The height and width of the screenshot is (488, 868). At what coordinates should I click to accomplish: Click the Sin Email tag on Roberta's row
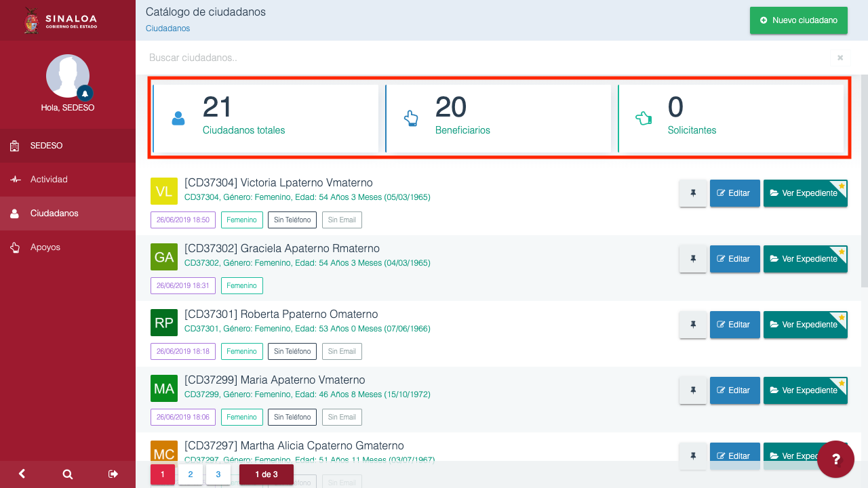(342, 351)
